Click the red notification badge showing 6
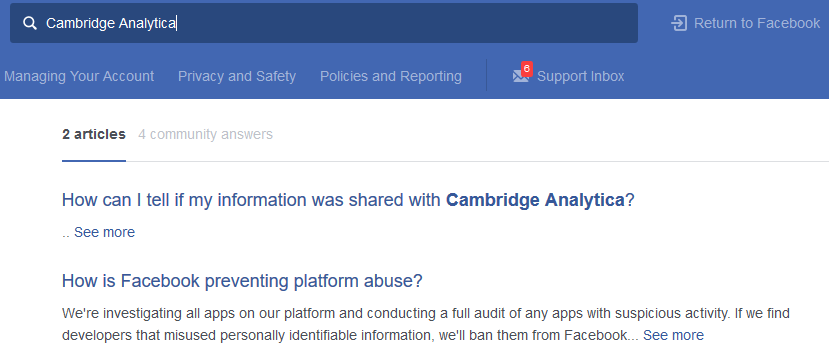This screenshot has height=363, width=829. (x=527, y=69)
